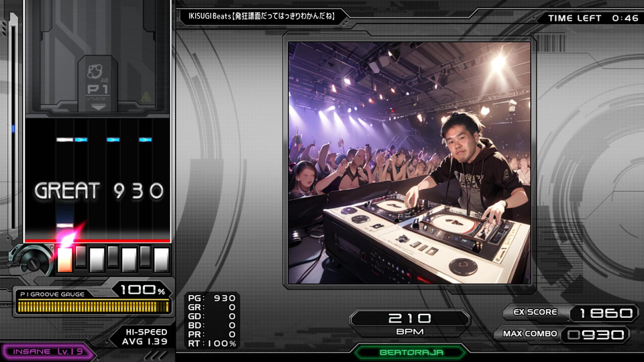Viewport: 644px width, 362px height.
Task: Click the song progress marker on the left bar
Action: tap(13, 129)
